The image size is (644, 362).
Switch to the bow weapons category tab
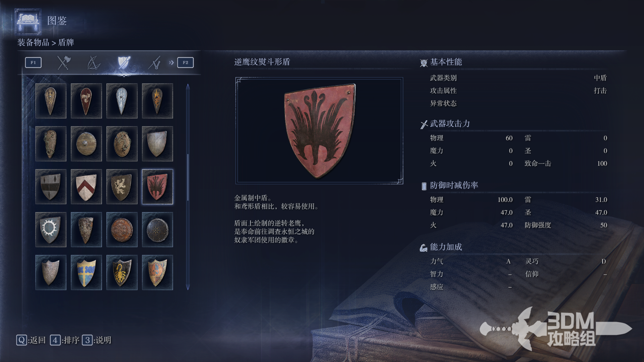94,63
